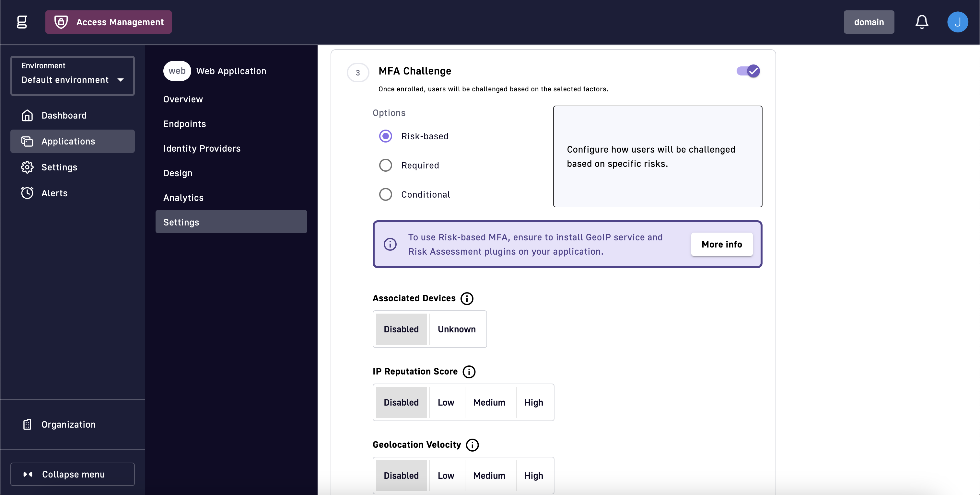Click the domain button in the header
This screenshot has height=495, width=980.
click(x=869, y=22)
